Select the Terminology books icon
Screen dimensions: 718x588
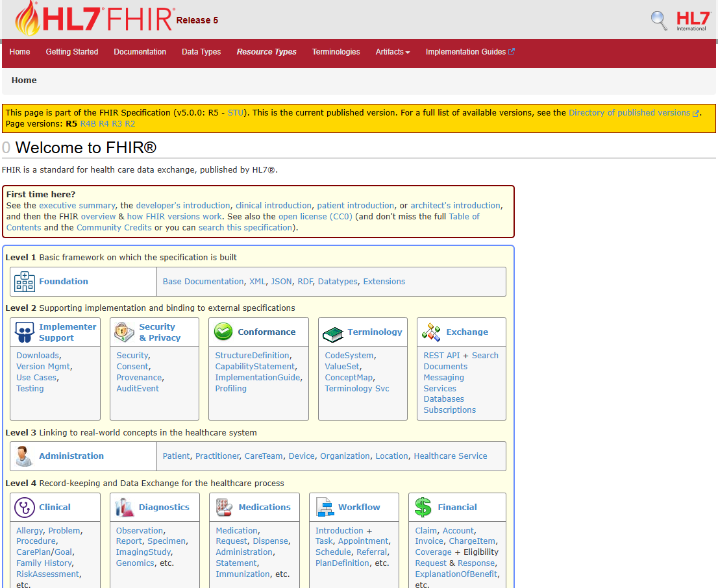coord(332,332)
